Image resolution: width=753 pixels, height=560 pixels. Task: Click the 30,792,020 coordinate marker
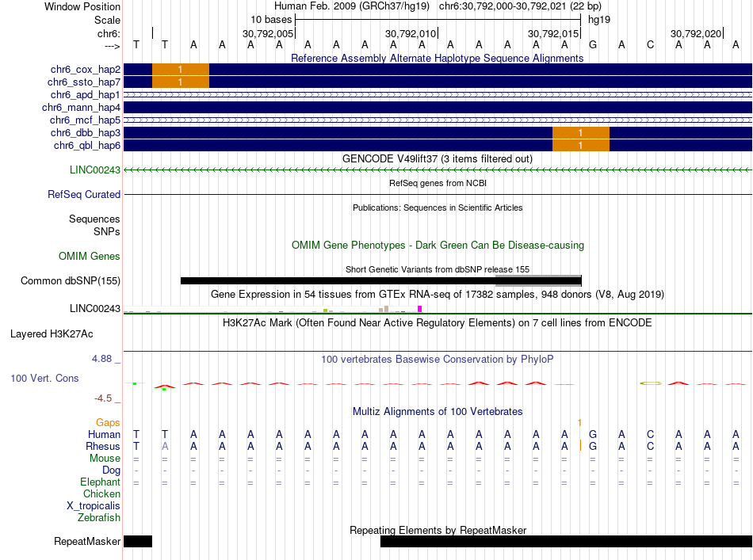(696, 33)
